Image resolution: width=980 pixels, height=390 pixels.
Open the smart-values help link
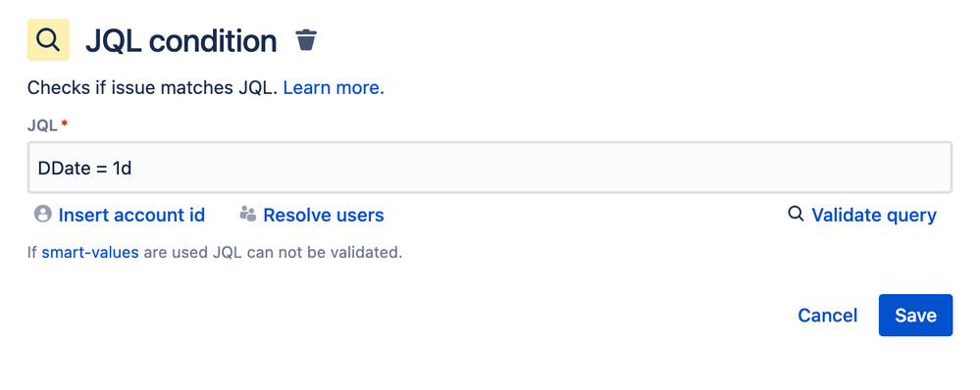tap(90, 253)
